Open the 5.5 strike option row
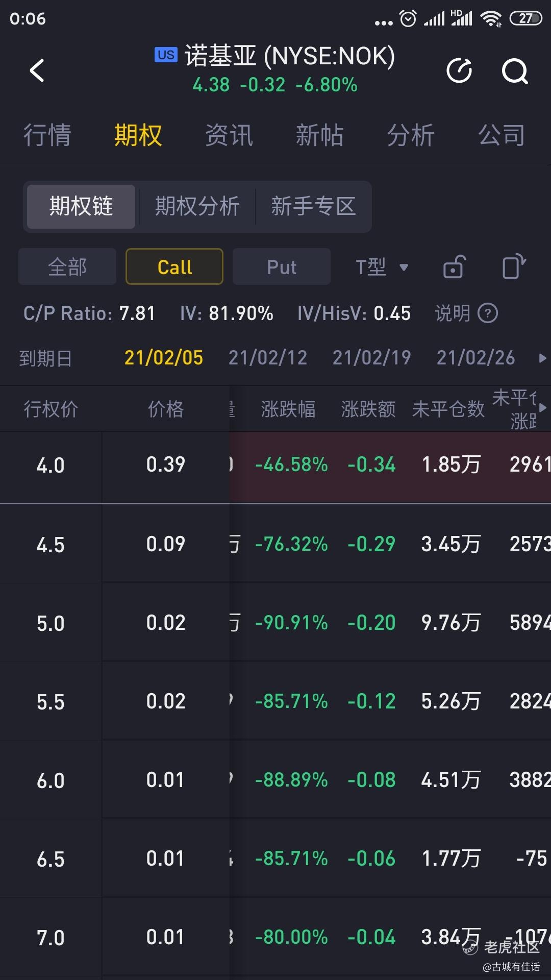Image resolution: width=551 pixels, height=980 pixels. click(275, 701)
